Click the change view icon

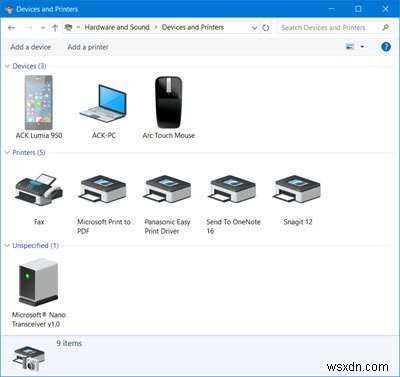[x=350, y=47]
